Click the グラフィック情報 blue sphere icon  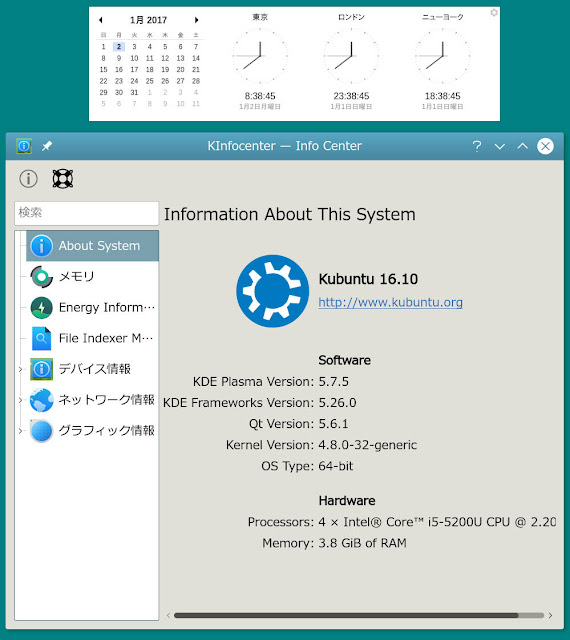(41, 431)
